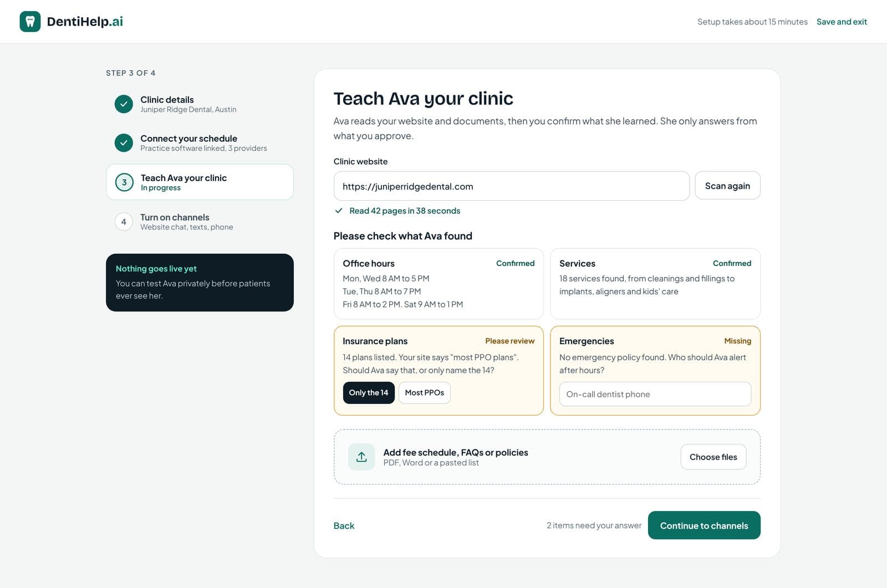Click the Missing status label
This screenshot has height=588, width=887.
pos(737,341)
